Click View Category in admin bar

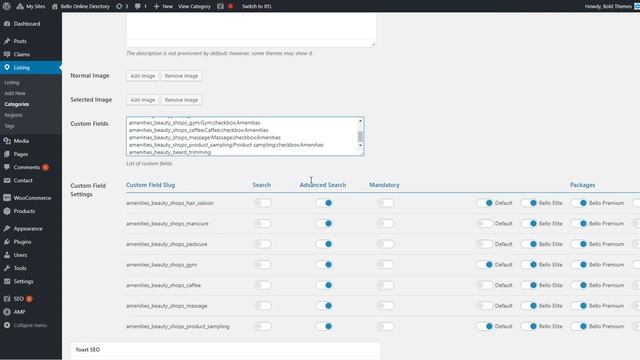[194, 6]
